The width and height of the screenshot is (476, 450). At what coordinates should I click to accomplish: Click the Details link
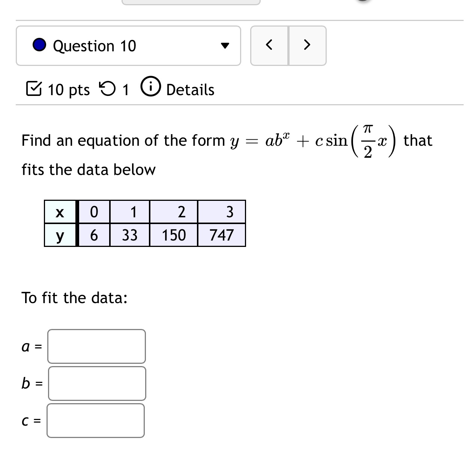189,90
